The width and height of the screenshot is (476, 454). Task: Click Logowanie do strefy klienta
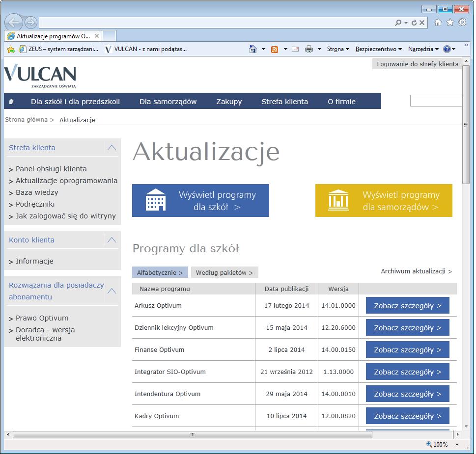[x=417, y=64]
